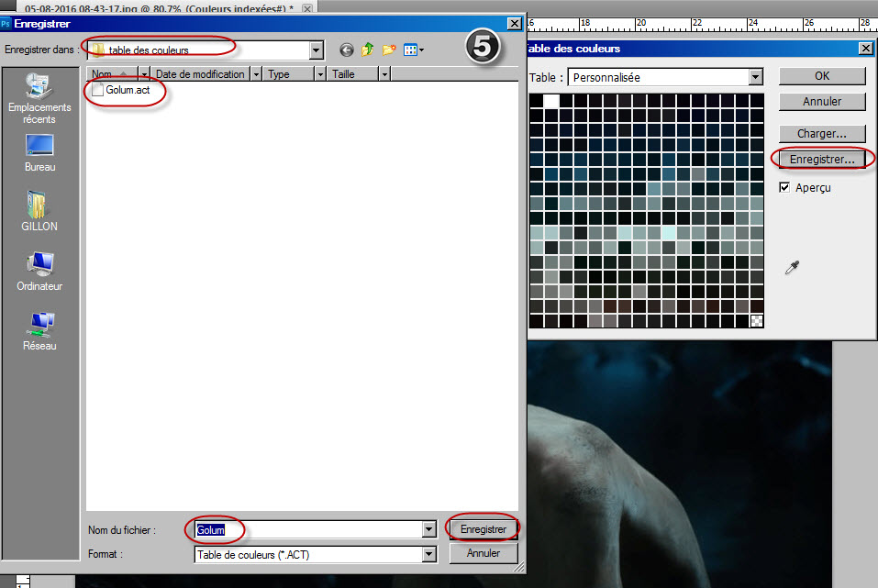This screenshot has height=588, width=878.
Task: Open Emplacements récents in sidebar
Action: [x=39, y=99]
